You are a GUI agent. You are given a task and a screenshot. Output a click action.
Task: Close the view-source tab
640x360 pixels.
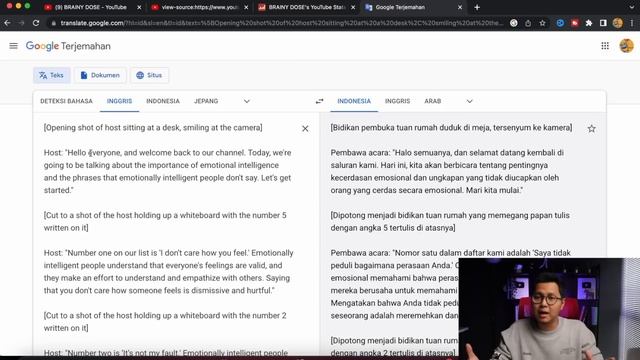[x=246, y=7]
